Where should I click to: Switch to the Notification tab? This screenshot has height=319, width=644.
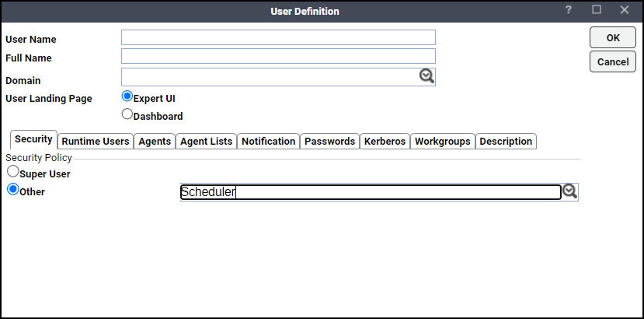tap(269, 141)
